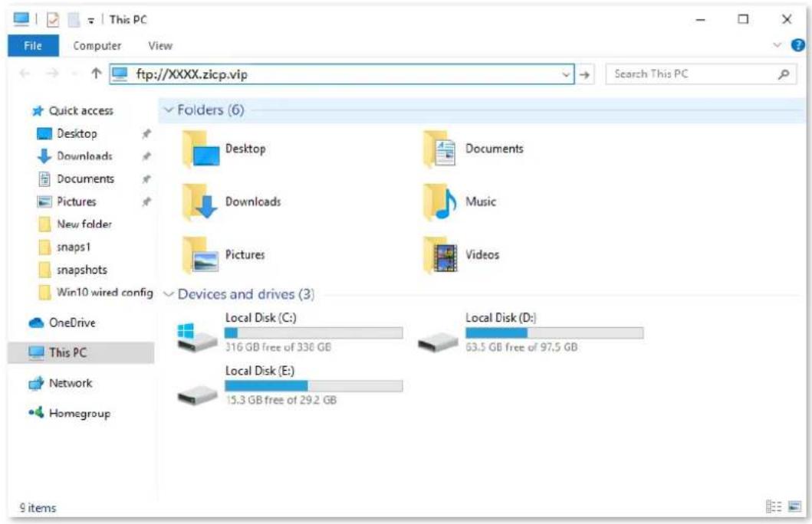Viewport: 812px width, 524px height.
Task: Select the Local Disk (D:) drive icon
Action: coord(438,342)
